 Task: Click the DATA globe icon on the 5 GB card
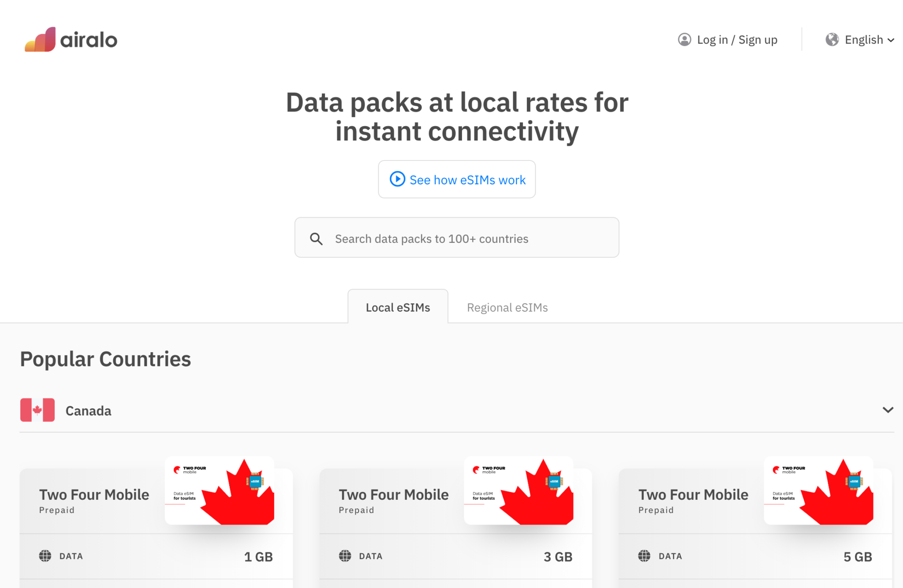(644, 556)
